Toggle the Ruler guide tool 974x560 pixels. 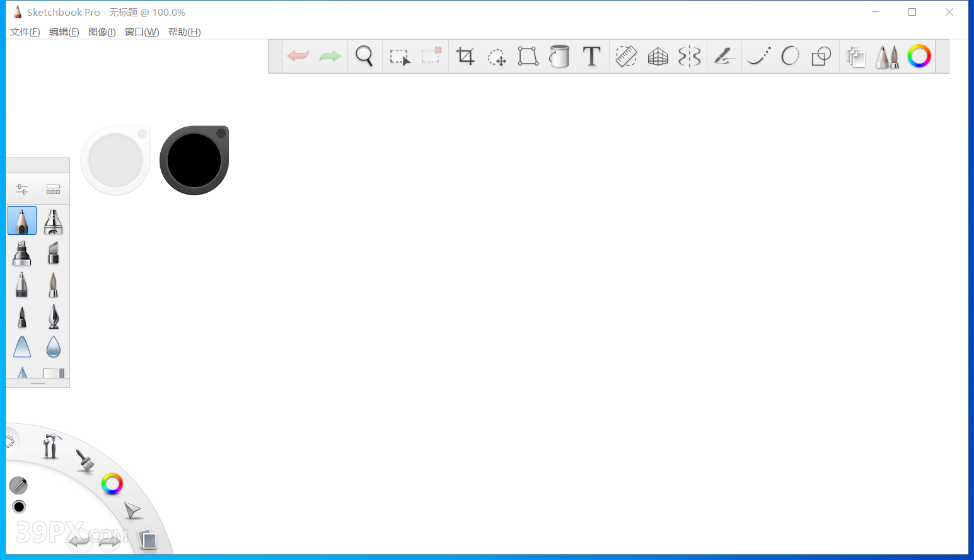pos(626,56)
